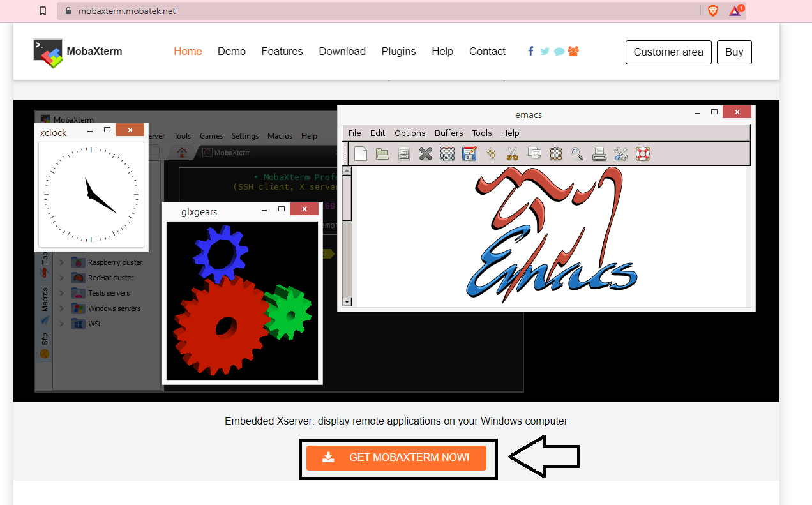Create a new file using the emacs toolbar
The image size is (812, 505).
361,153
